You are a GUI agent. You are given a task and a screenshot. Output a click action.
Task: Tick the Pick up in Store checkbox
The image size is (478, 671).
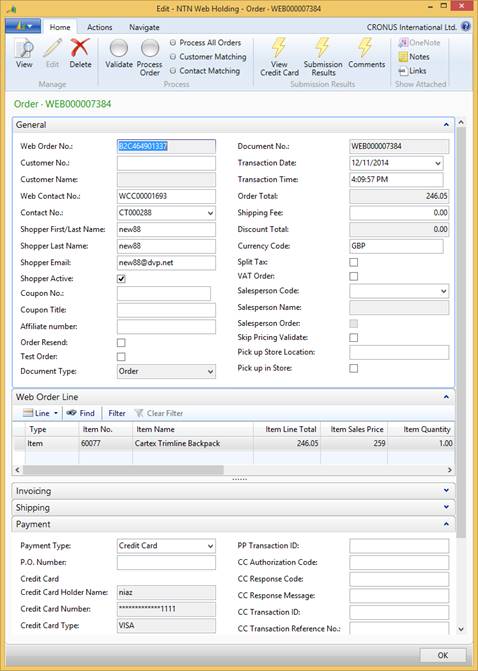[x=353, y=368]
